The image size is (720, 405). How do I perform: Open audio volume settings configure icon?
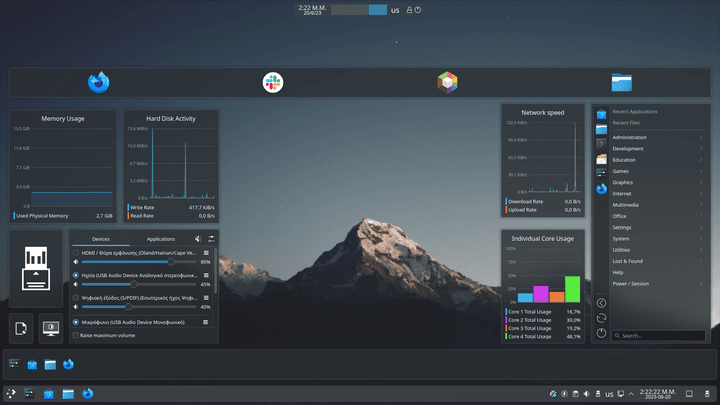[x=211, y=239]
